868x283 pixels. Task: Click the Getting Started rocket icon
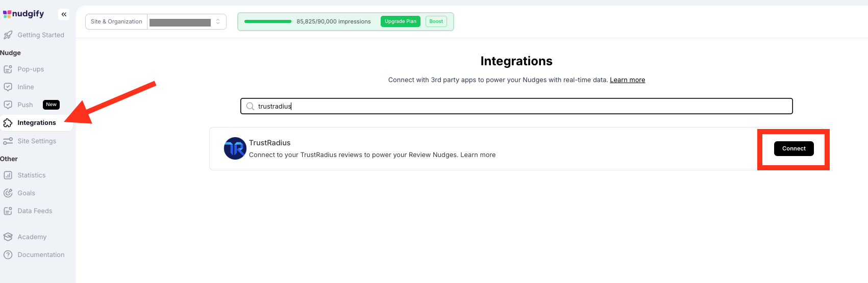pos(8,35)
